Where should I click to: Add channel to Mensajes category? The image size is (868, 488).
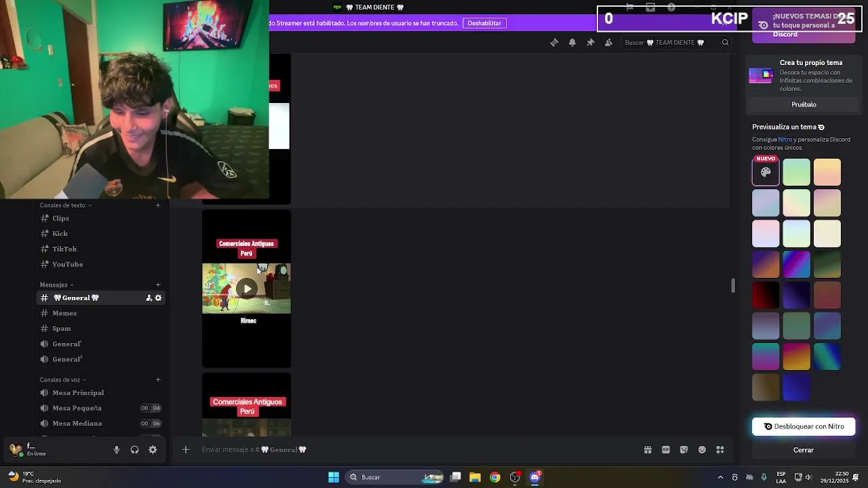pyautogui.click(x=158, y=285)
